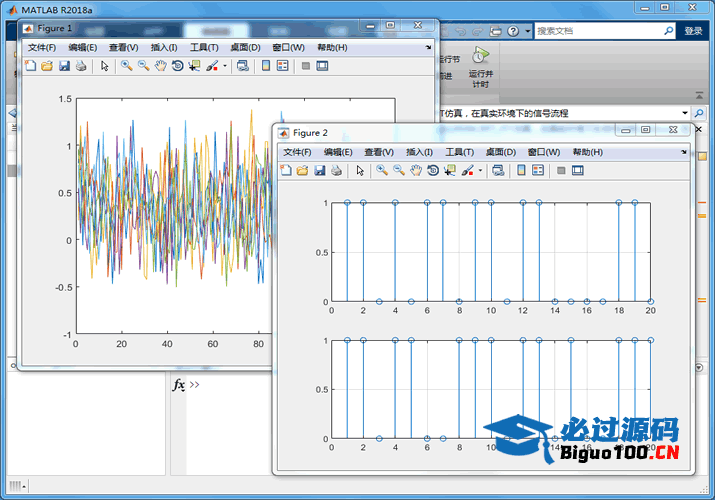Image resolution: width=715 pixels, height=500 pixels.
Task: Open 文件(F) menu in Figure 1
Action: tap(43, 47)
